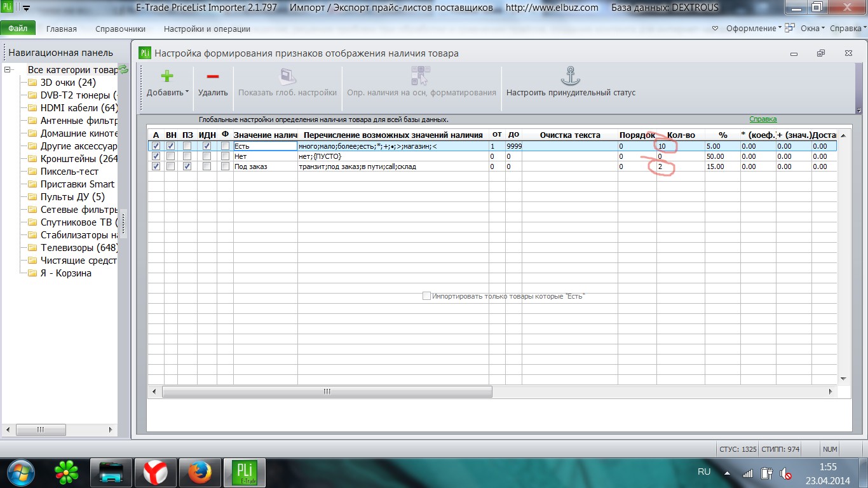Click the нет;{ПУСТО} values cell
Screen dimensions: 868x488
tap(393, 156)
